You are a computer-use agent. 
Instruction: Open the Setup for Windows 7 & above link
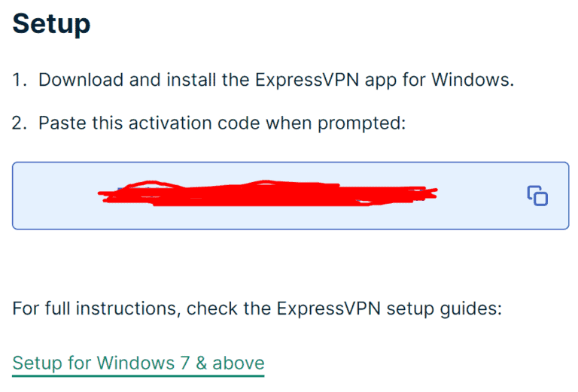(x=138, y=363)
